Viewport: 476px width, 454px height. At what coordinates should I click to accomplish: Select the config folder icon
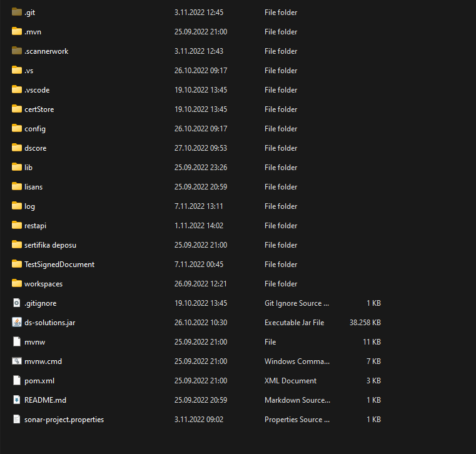pos(17,128)
